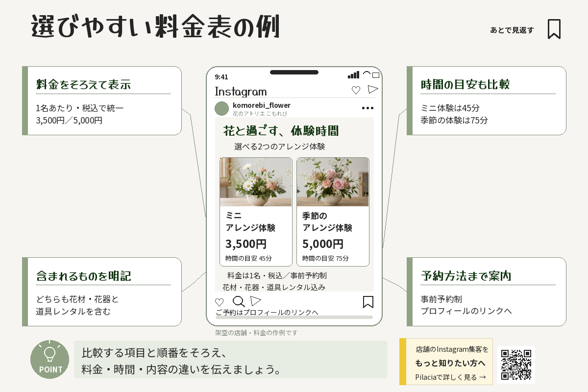The height and width of the screenshot is (392, 588).
Task: Tap the ご予約はプロフィールのリンクへ caption
Action: click(x=267, y=312)
